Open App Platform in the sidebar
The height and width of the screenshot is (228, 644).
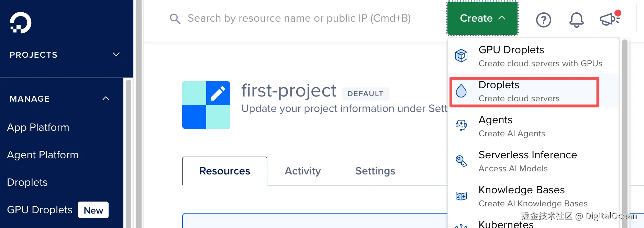38,127
